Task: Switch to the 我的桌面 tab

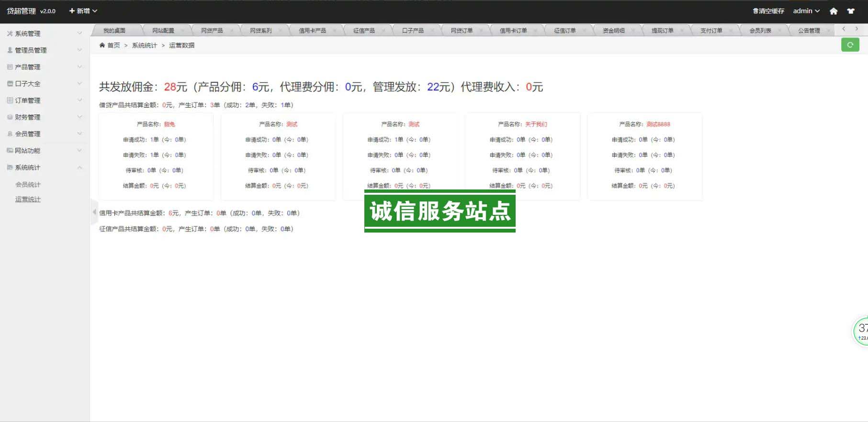Action: (x=114, y=31)
